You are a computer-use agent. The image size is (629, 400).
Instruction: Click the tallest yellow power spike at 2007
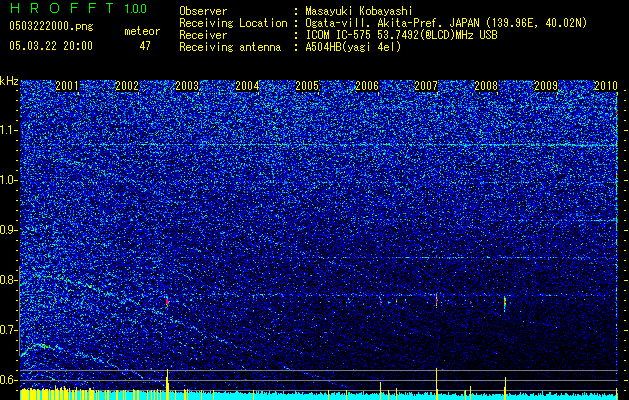coord(436,383)
